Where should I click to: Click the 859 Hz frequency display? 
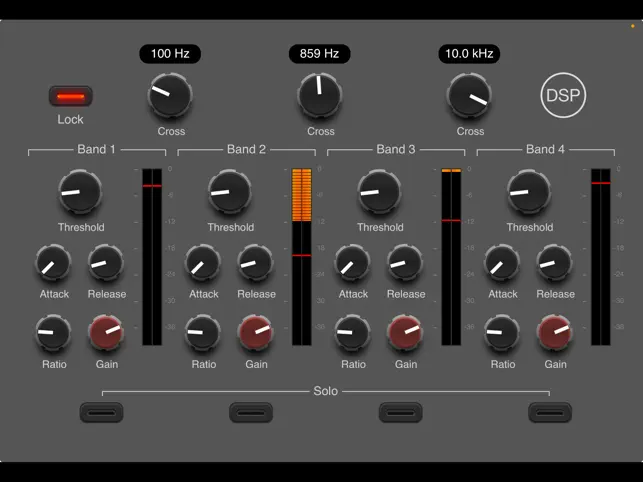click(x=319, y=54)
